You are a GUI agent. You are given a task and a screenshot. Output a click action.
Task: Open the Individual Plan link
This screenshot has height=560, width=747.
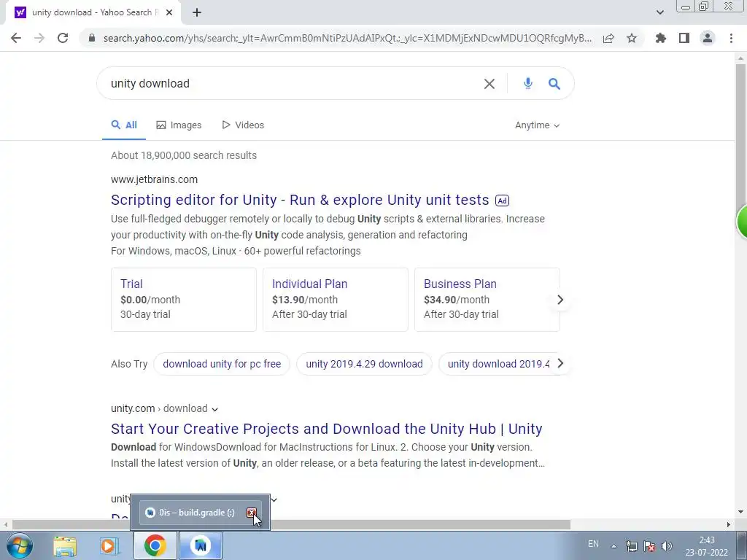click(x=309, y=284)
